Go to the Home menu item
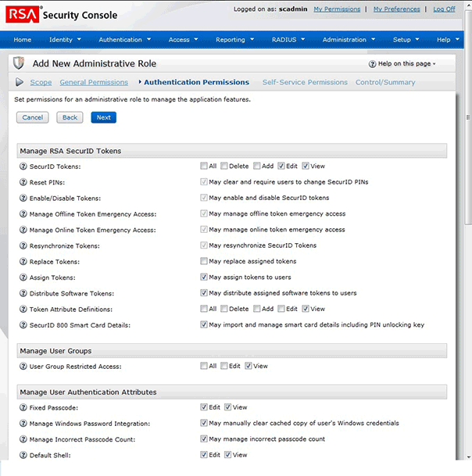Image resolution: width=472 pixels, height=476 pixels. 23,39
